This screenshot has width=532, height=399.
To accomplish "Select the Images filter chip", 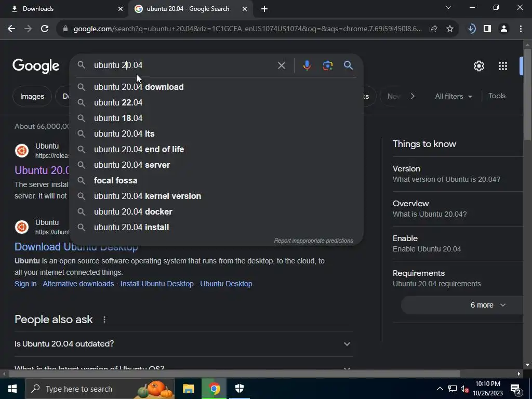I will [32, 96].
